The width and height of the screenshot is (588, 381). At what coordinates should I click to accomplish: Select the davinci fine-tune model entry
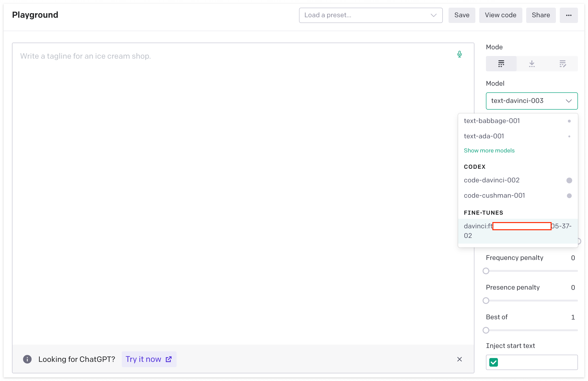(x=517, y=231)
